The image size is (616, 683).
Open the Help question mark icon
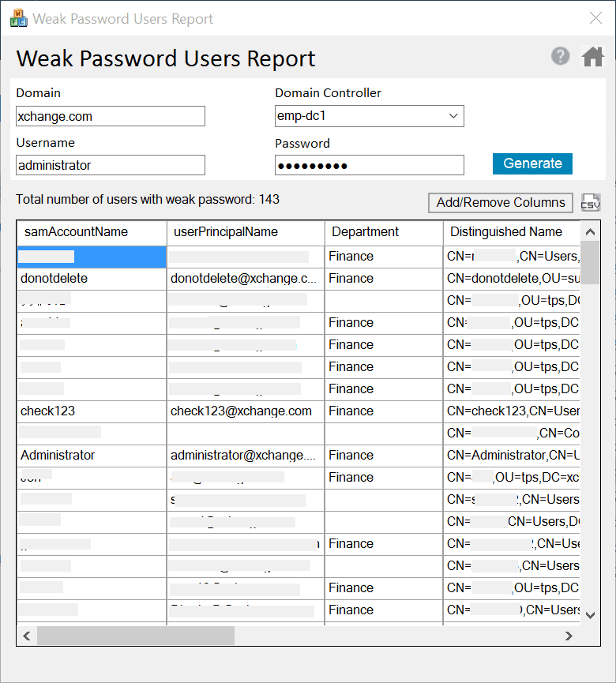point(560,56)
